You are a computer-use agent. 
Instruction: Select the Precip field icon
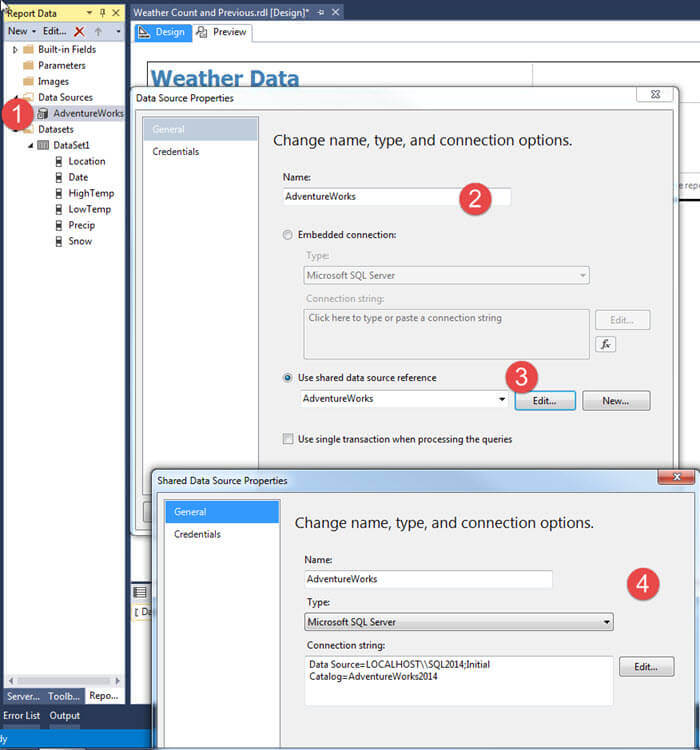[58, 225]
